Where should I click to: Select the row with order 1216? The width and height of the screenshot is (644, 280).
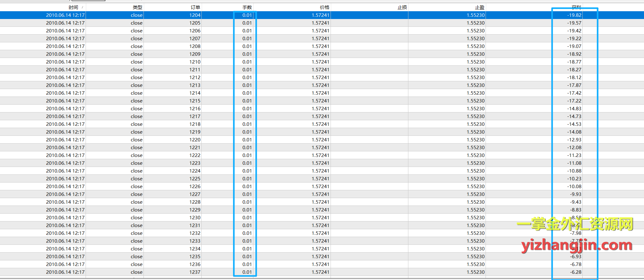(195, 108)
